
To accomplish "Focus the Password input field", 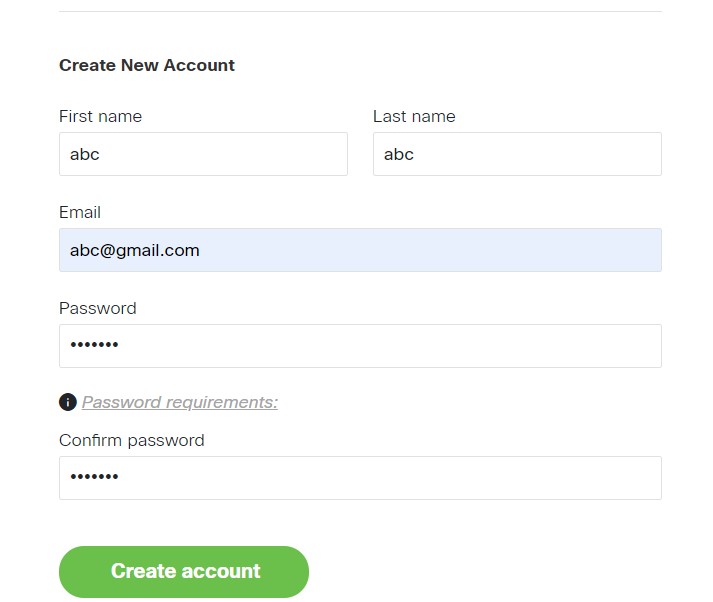I will point(360,346).
